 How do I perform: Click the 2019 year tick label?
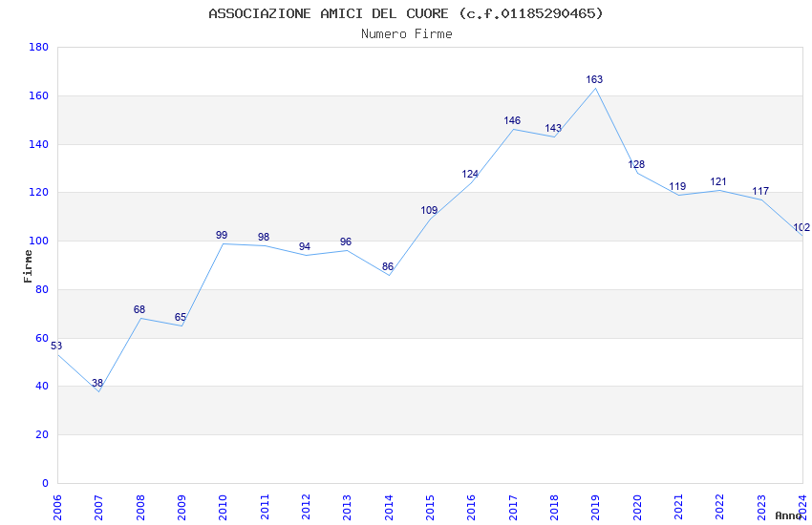(595, 508)
